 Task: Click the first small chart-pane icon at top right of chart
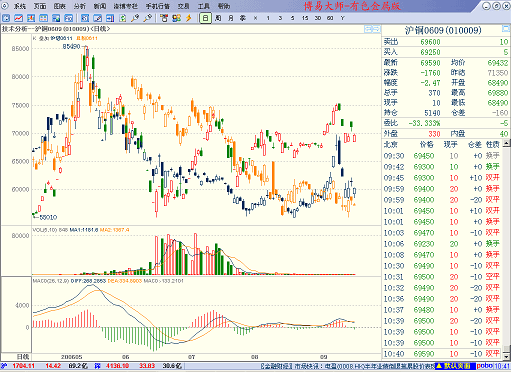tap(368, 29)
